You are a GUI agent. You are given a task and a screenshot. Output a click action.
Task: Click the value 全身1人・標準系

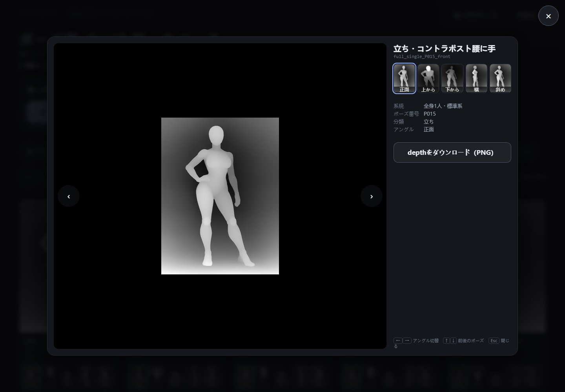point(443,106)
